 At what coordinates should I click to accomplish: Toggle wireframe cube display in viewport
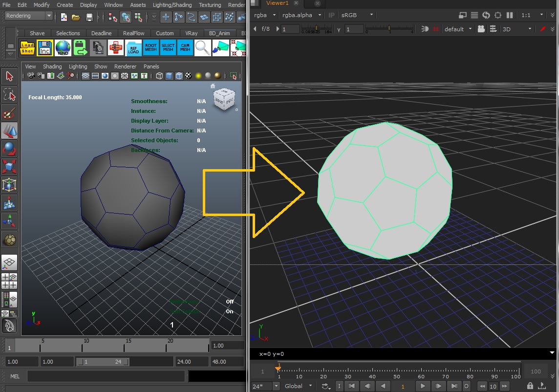tap(159, 76)
